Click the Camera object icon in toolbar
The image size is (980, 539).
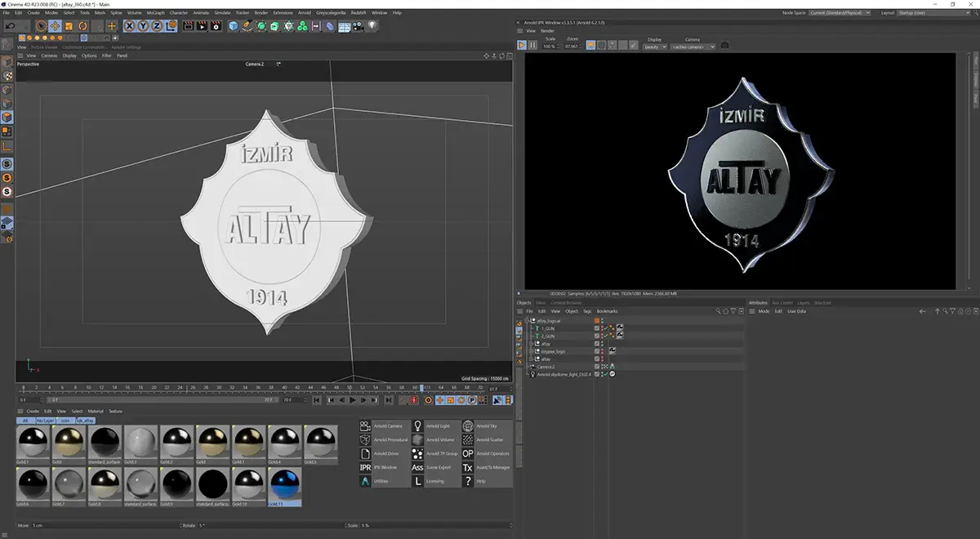click(x=358, y=26)
